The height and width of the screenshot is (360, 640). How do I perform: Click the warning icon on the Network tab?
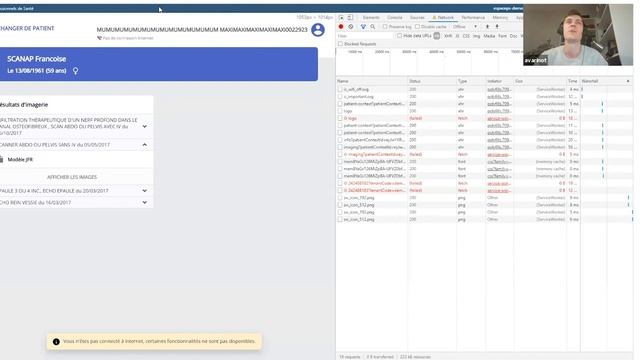click(434, 18)
